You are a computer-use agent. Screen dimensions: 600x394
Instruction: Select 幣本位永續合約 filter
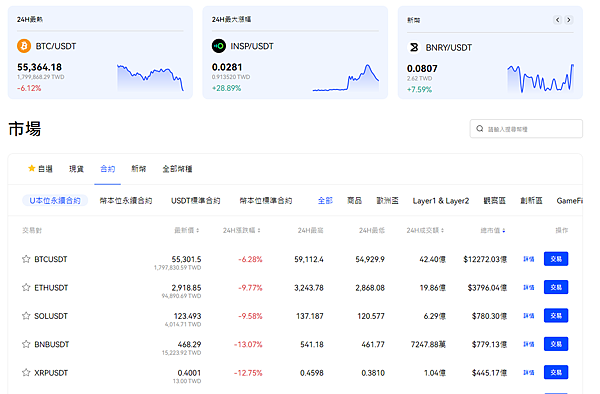tap(126, 200)
